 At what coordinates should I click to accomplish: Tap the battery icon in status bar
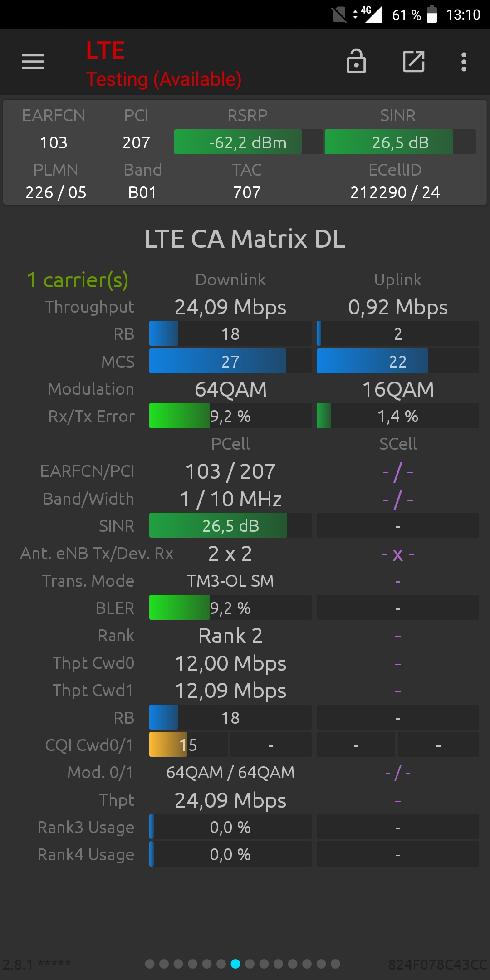point(432,15)
